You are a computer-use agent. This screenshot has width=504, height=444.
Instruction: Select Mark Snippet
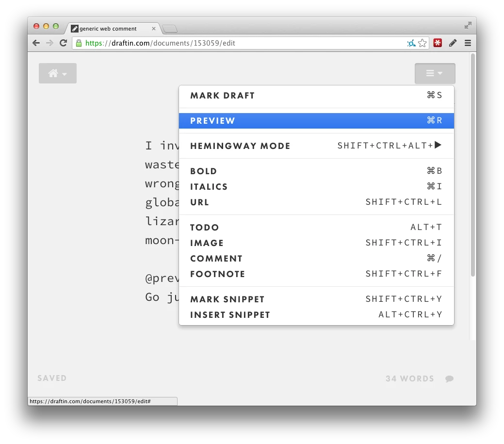(x=316, y=299)
